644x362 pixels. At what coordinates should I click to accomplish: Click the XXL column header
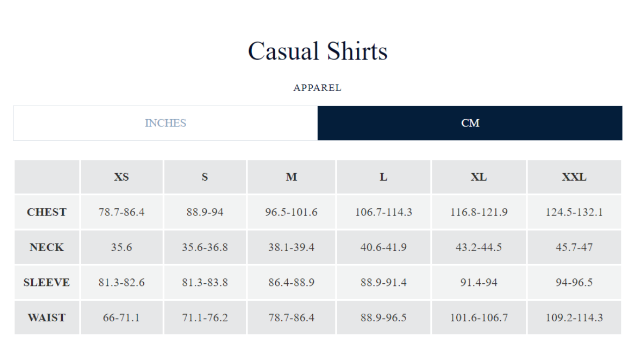click(574, 177)
